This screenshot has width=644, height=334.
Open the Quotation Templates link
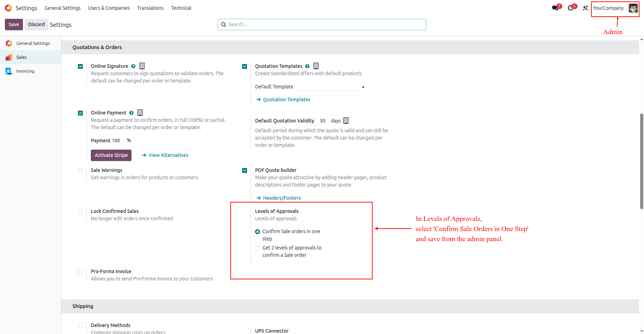[x=283, y=100]
